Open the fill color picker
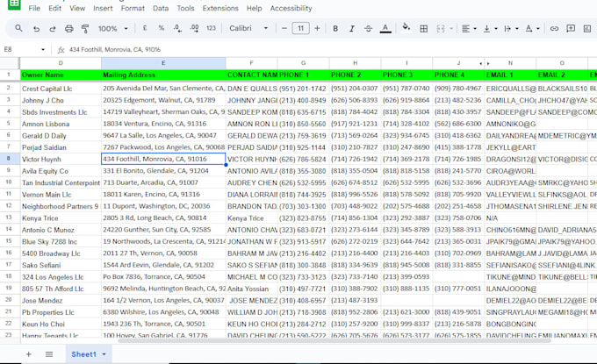 (406, 27)
